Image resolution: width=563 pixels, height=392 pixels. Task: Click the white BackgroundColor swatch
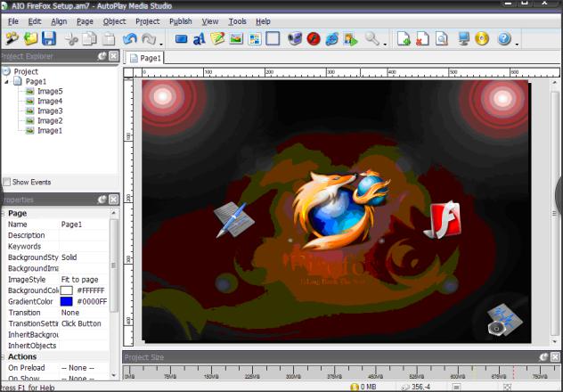click(67, 290)
